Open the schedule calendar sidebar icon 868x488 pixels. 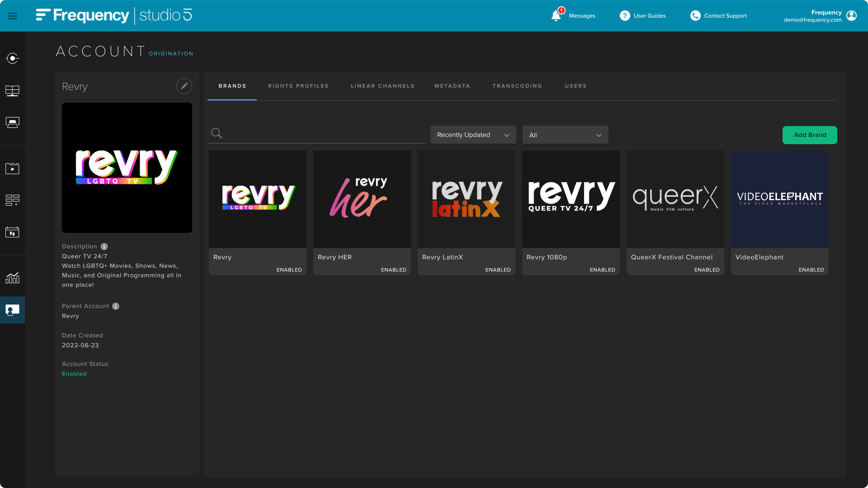coord(12,232)
